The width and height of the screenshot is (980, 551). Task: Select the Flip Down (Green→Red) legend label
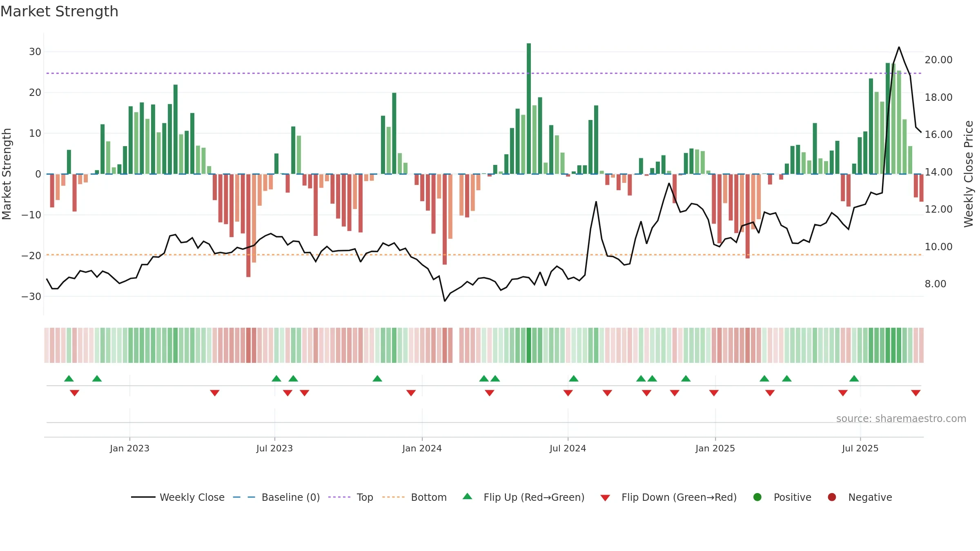679,497
